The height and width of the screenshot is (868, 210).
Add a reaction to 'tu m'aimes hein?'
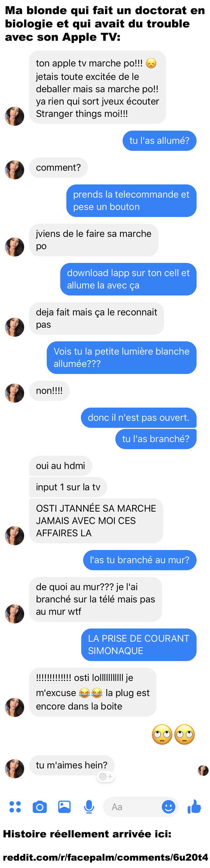tap(105, 777)
